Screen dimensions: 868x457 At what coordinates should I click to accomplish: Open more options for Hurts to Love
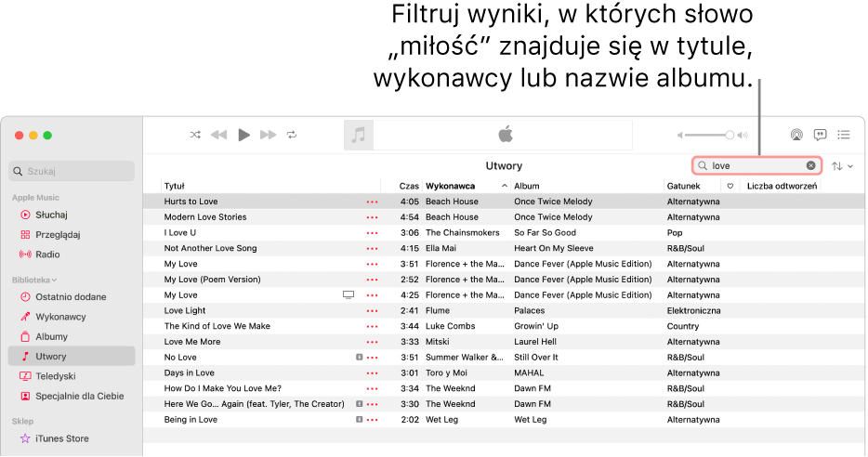click(x=372, y=202)
